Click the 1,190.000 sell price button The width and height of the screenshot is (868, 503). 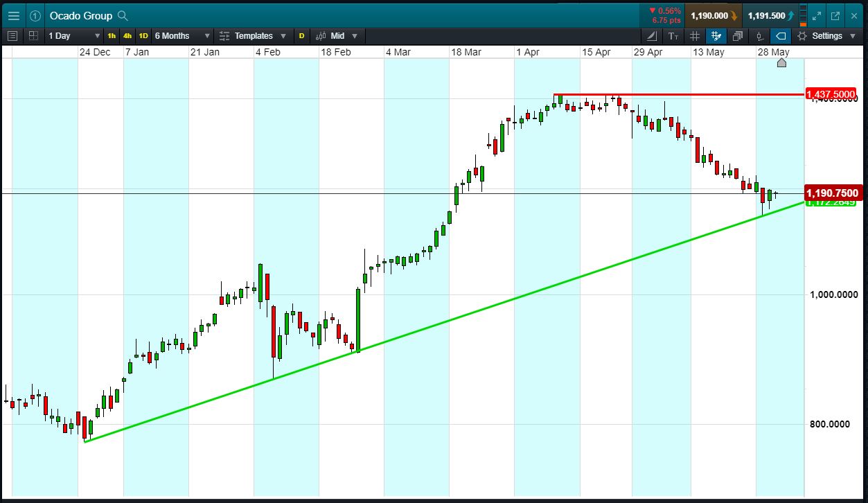coord(714,15)
